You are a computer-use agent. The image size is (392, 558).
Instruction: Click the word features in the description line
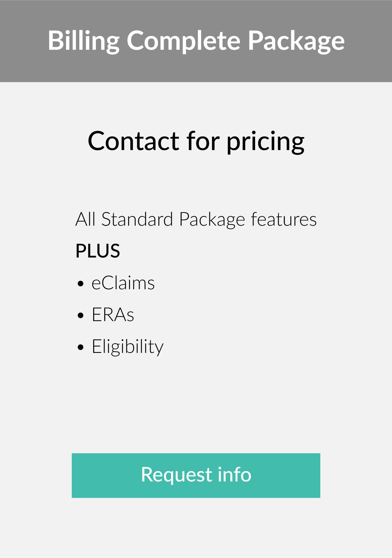point(284,219)
